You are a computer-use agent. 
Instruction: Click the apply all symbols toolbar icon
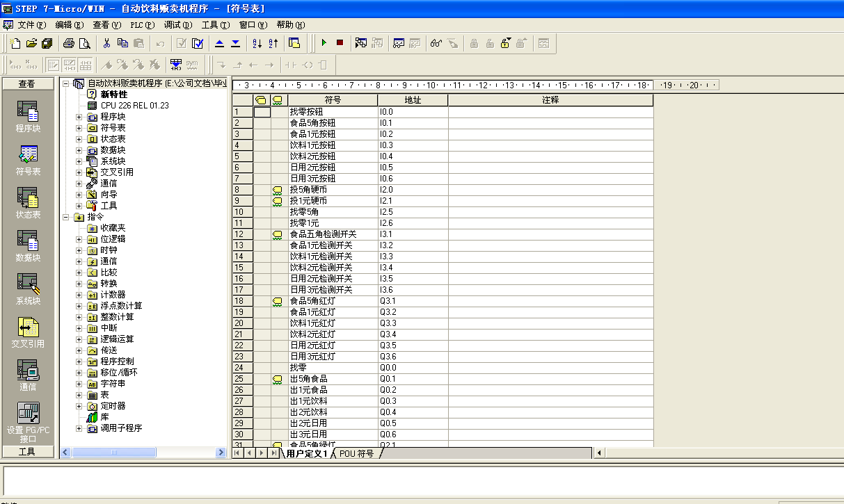(x=176, y=65)
